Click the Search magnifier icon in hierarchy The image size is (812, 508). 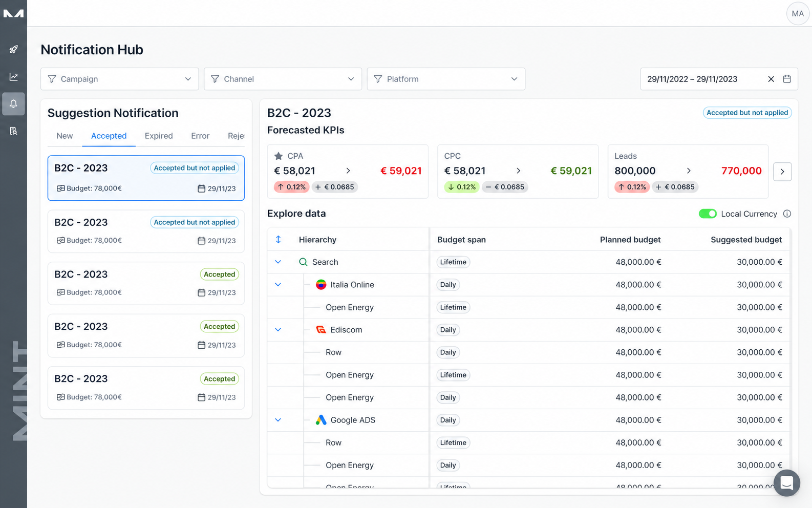coord(303,262)
